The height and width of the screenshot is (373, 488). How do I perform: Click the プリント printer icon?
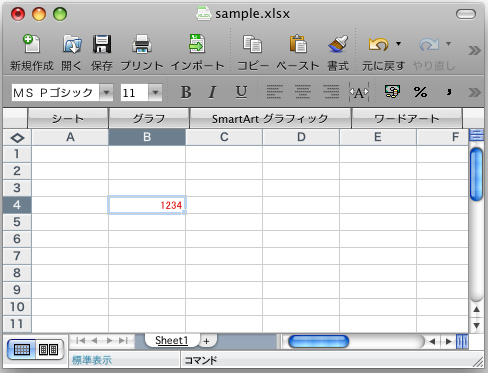[142, 44]
